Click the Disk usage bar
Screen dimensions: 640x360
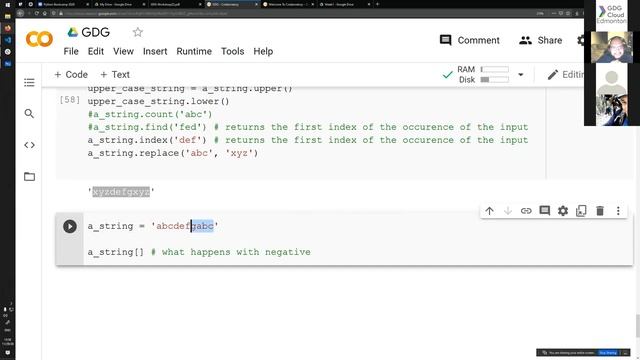[x=495, y=80]
